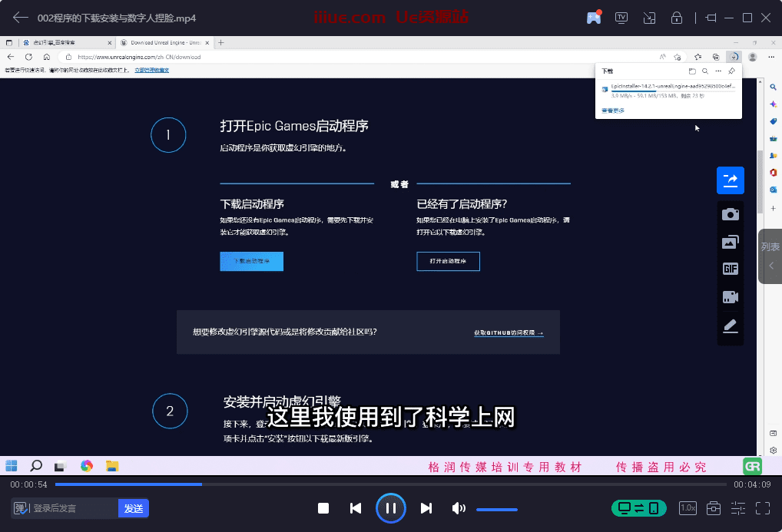Click the blue share button
Viewport: 782px width, 532px height.
click(x=730, y=180)
